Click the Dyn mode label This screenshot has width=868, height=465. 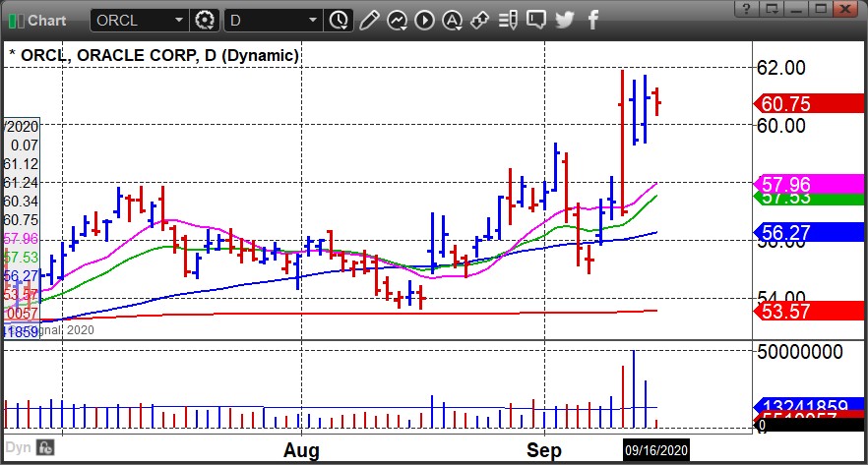[x=19, y=447]
